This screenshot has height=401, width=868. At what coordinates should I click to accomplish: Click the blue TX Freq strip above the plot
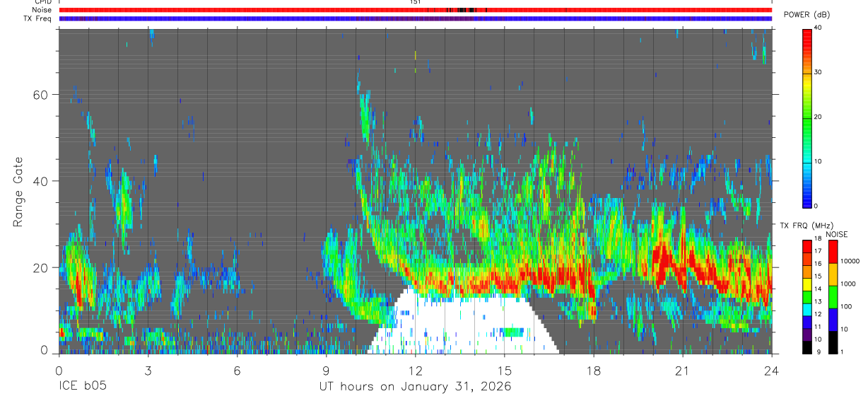coord(415,18)
